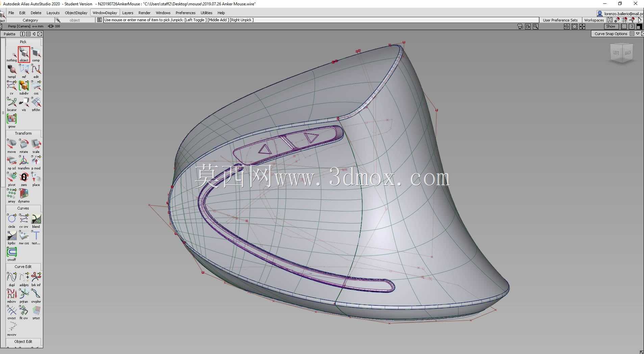Open the transfrm tool
The width and height of the screenshot is (644, 354).
[x=24, y=163]
